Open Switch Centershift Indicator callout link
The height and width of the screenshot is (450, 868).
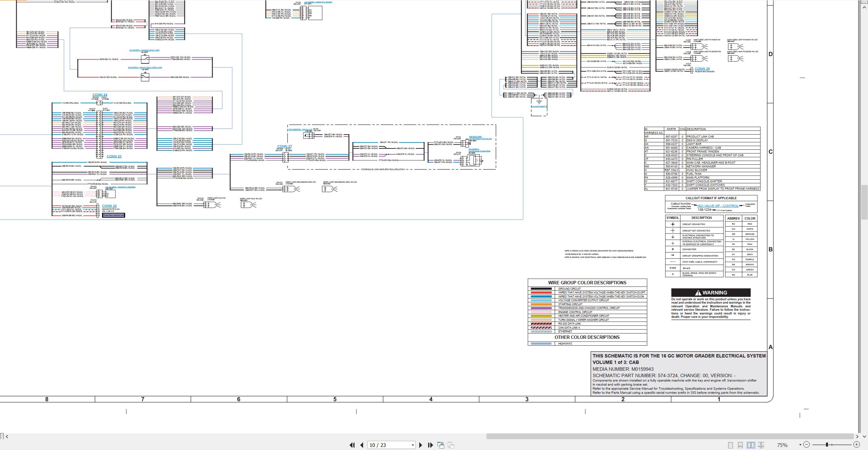point(479,150)
